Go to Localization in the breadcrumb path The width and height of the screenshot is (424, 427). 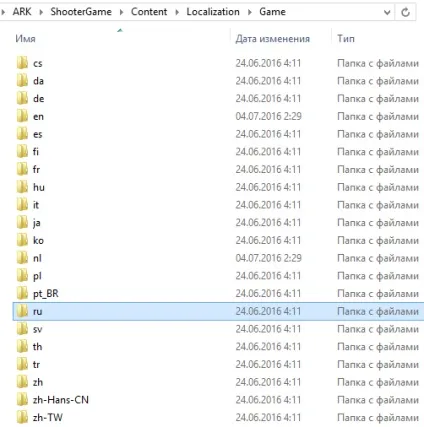pos(213,12)
